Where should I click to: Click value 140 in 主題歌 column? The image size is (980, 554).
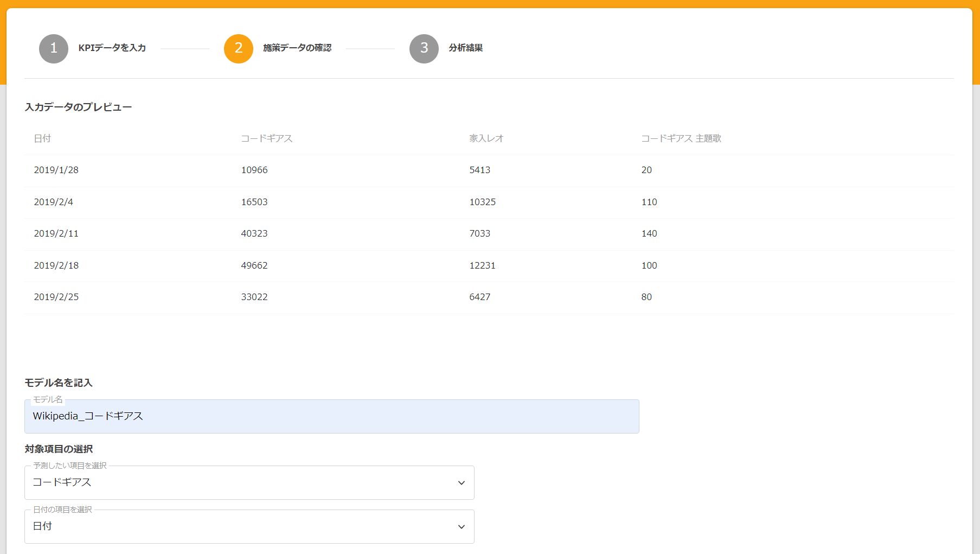[x=649, y=233]
